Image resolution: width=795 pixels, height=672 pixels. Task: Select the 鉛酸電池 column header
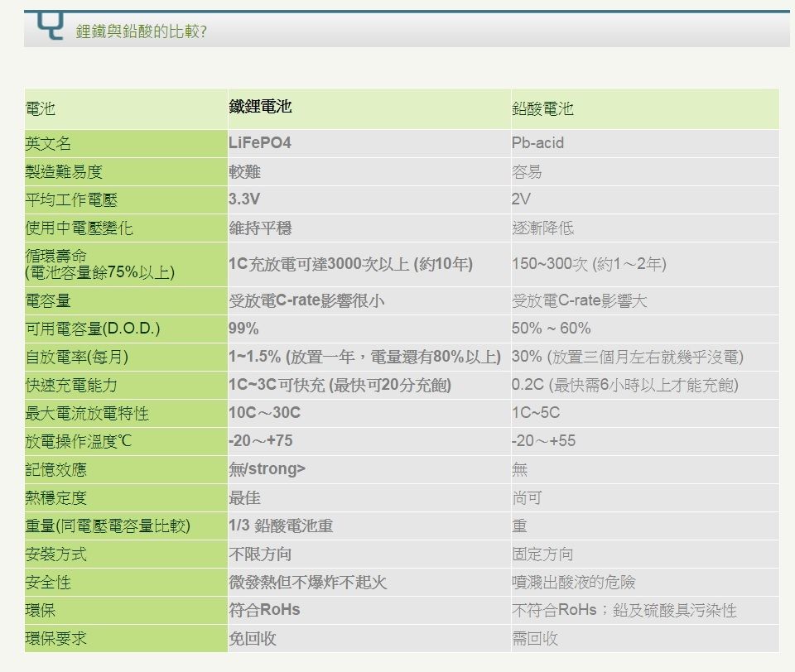(x=542, y=108)
